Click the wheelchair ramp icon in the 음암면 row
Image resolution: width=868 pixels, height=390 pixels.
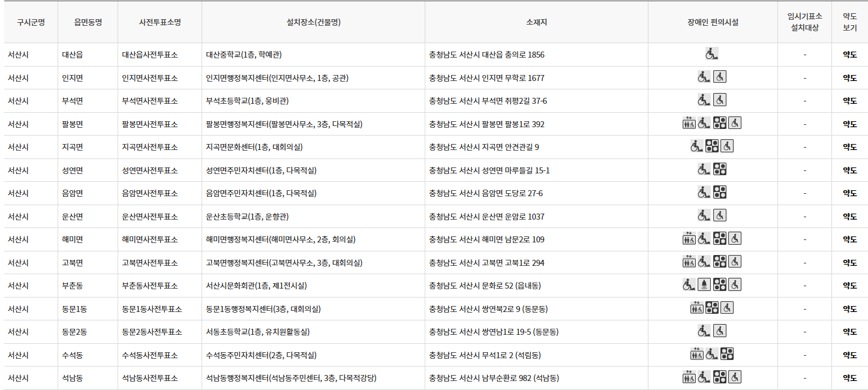coord(705,193)
